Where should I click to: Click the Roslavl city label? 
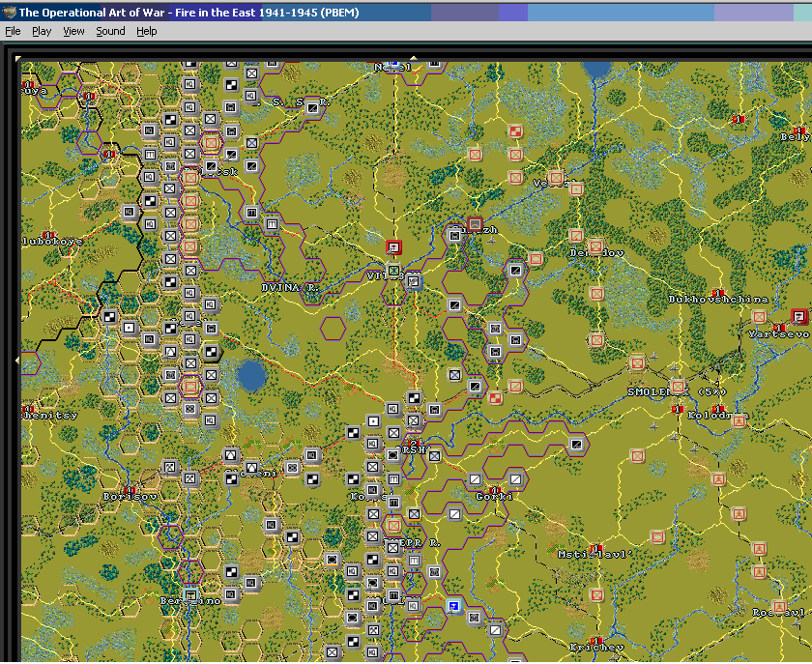pos(779,612)
